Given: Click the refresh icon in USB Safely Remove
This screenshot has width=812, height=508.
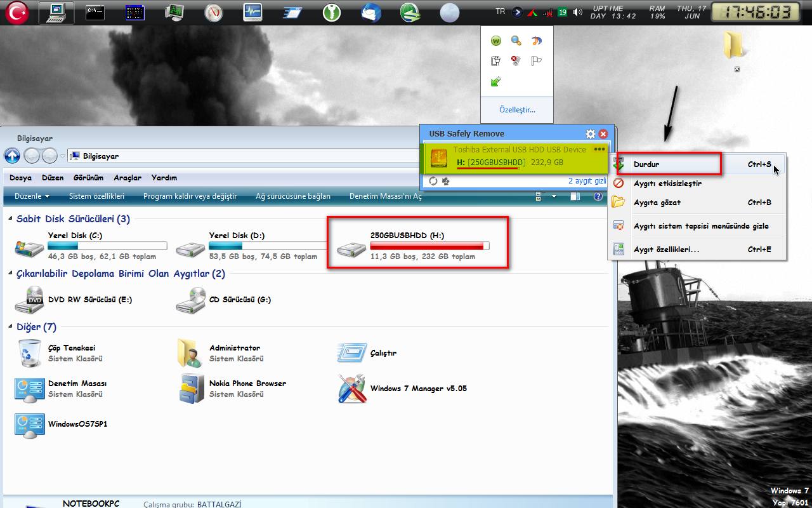Looking at the screenshot, I should pos(433,181).
